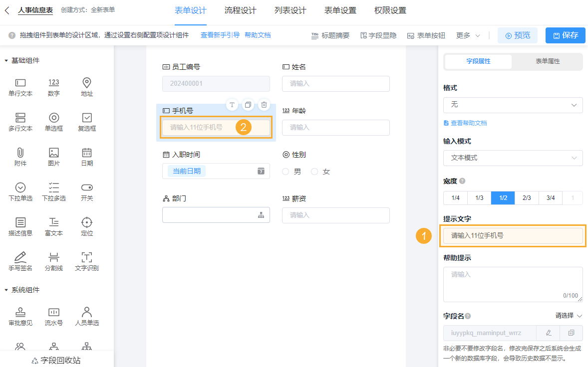Open the 格式 dropdown

513,105
